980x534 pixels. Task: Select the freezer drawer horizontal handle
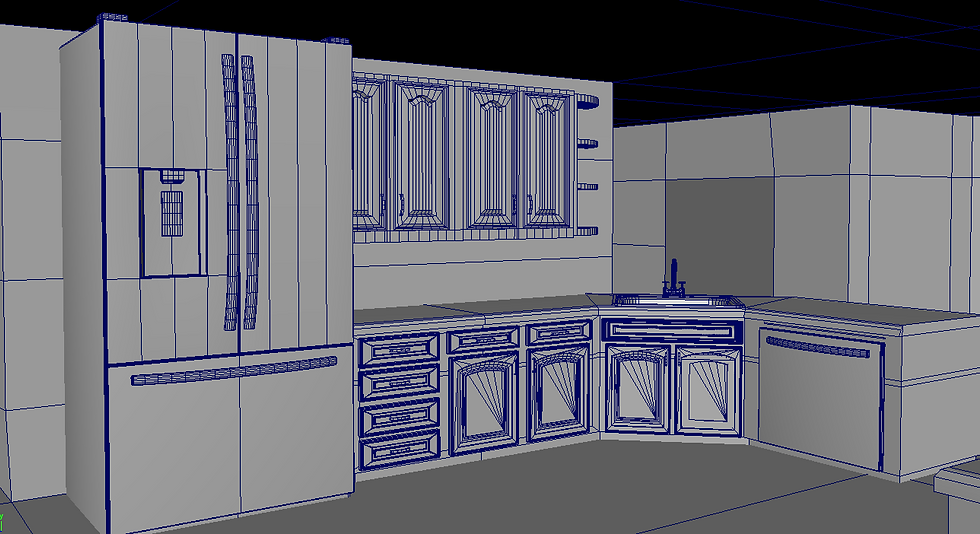(x=234, y=371)
